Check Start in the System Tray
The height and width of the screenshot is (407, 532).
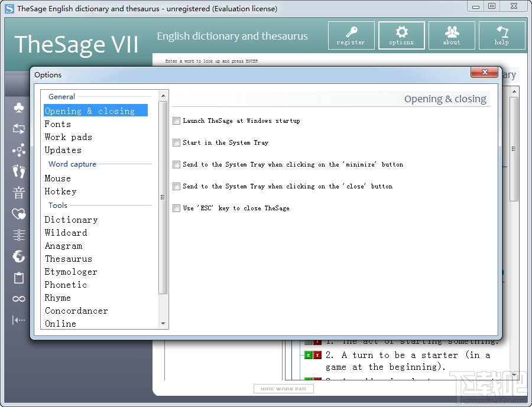click(x=176, y=142)
